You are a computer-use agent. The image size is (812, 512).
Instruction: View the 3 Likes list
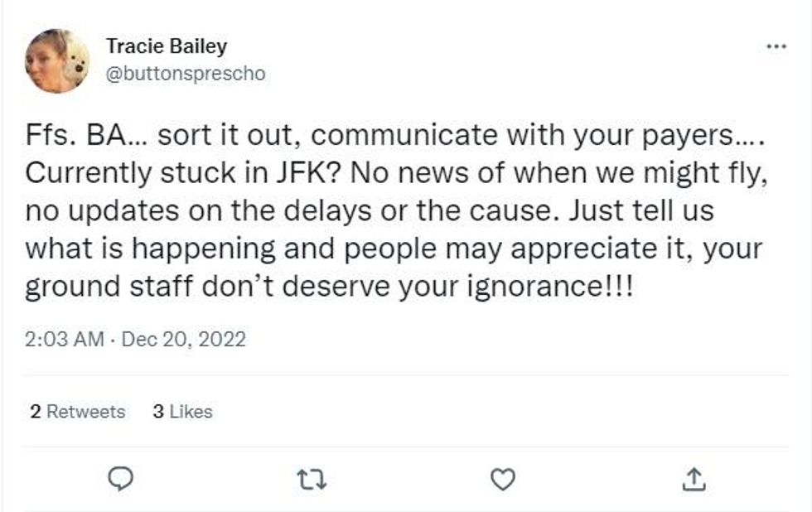tap(182, 412)
